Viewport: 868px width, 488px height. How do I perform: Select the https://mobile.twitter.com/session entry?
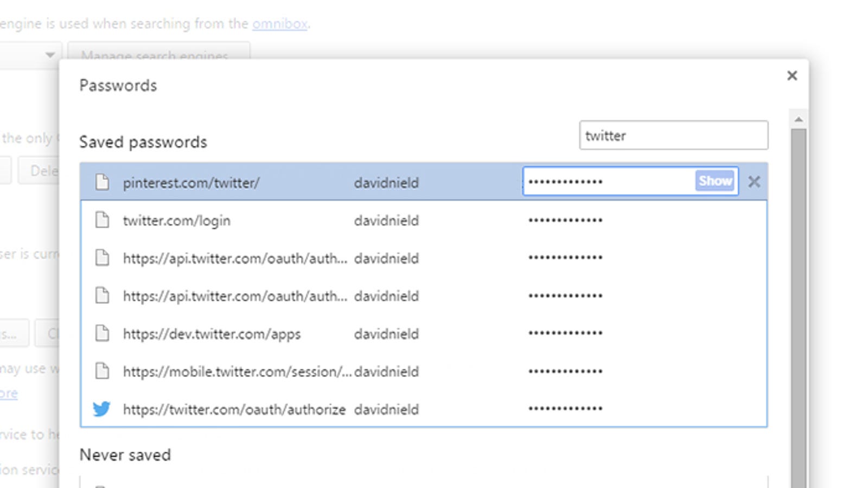click(237, 372)
